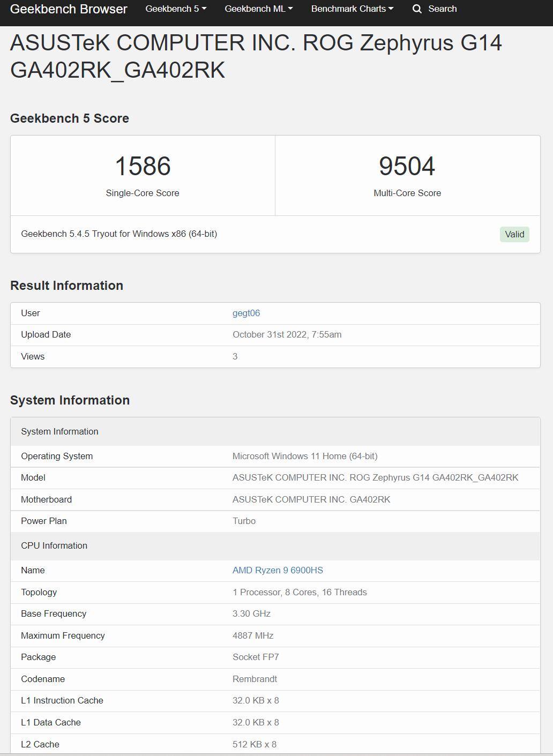This screenshot has height=756, width=553.
Task: Open the AMD Ryzen 9 6900HS link
Action: coord(278,570)
